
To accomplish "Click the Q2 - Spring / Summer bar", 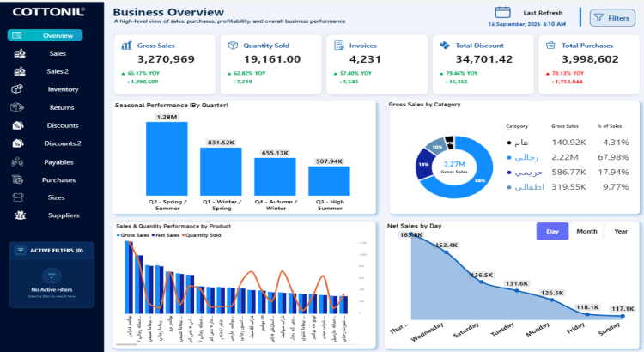I will coord(167,159).
